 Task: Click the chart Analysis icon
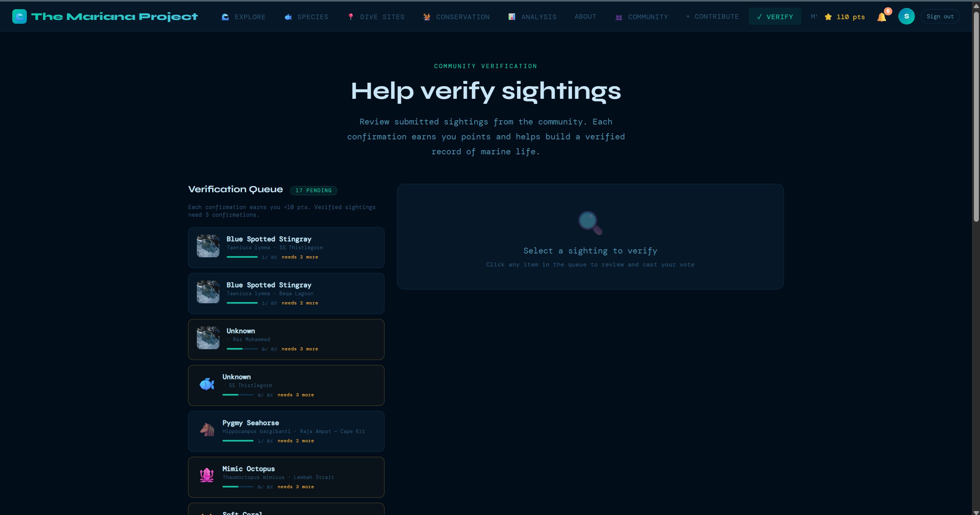pos(511,17)
